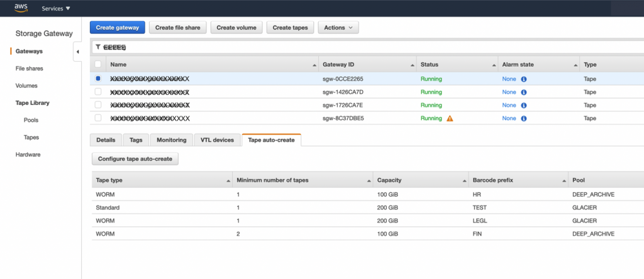The width and height of the screenshot is (644, 279).
Task: Click the Pool column header
Action: tap(579, 180)
